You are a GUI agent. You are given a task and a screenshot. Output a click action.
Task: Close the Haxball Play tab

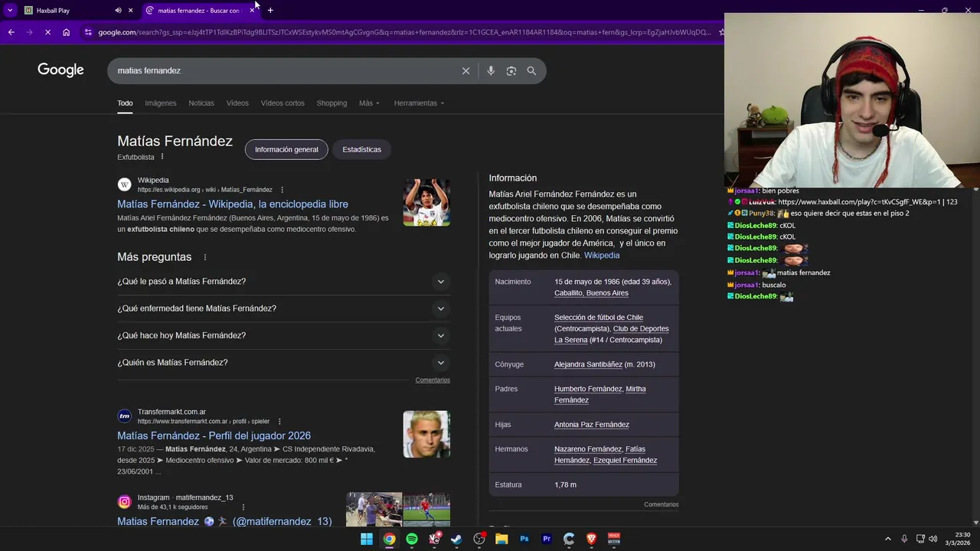point(131,11)
